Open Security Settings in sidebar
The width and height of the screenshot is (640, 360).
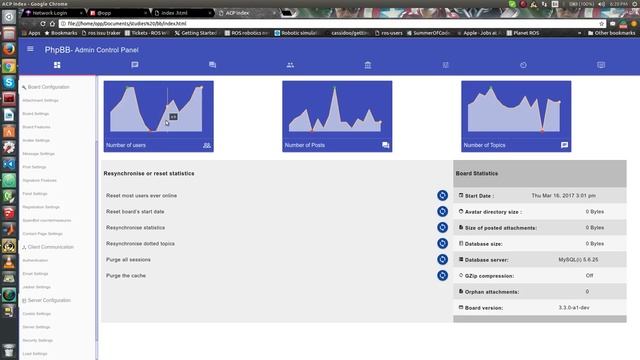pyautogui.click(x=38, y=340)
